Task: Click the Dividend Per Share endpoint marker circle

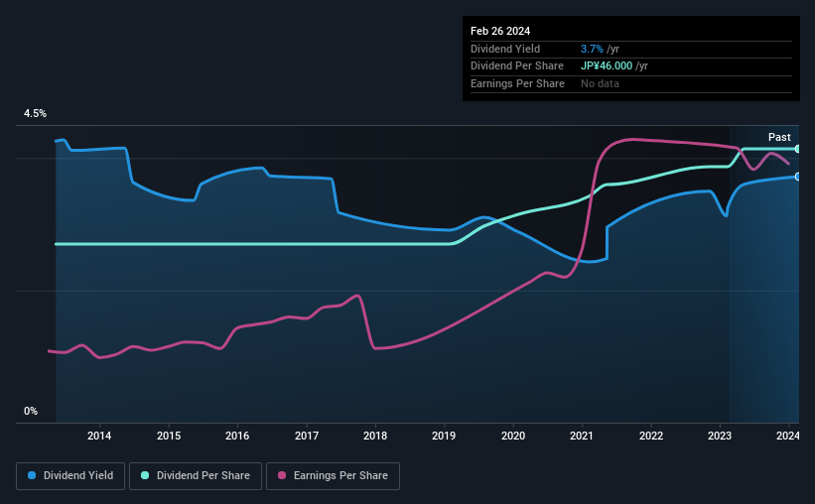Action: click(x=798, y=149)
